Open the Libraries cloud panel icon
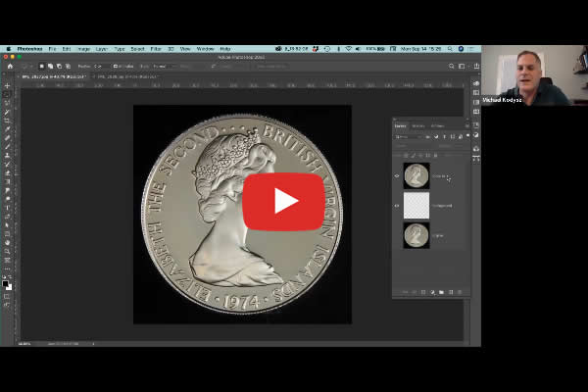This screenshot has width=588, height=392. coord(476,149)
